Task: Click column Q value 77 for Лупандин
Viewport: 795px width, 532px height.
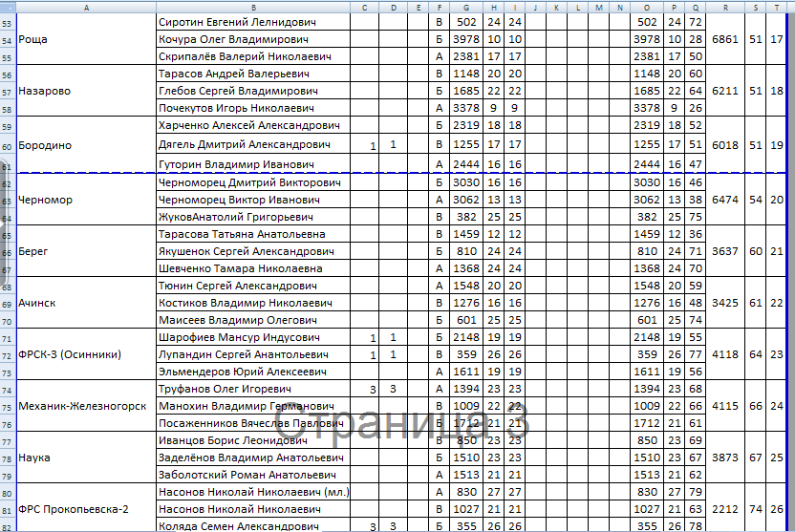Action: point(696,354)
